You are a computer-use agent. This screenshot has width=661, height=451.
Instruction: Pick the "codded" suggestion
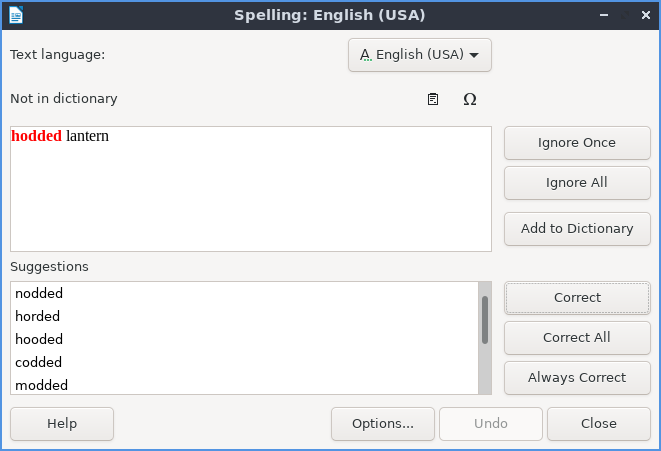tap(39, 362)
